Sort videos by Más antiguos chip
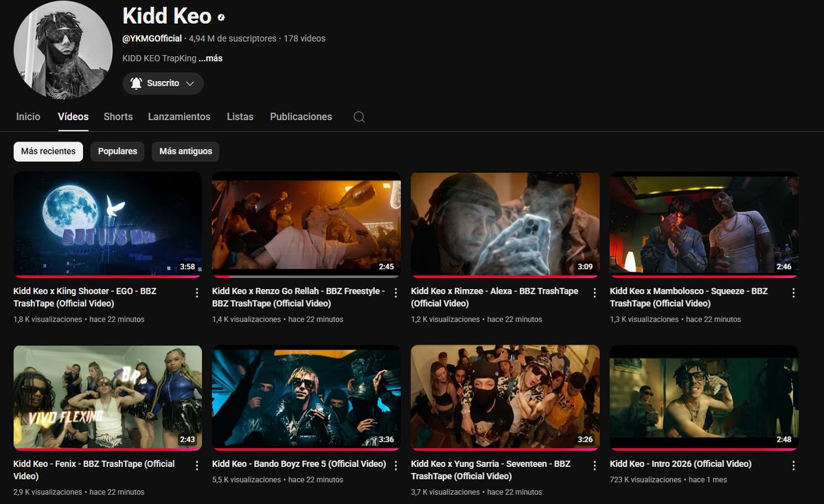This screenshot has width=824, height=504. (x=185, y=151)
